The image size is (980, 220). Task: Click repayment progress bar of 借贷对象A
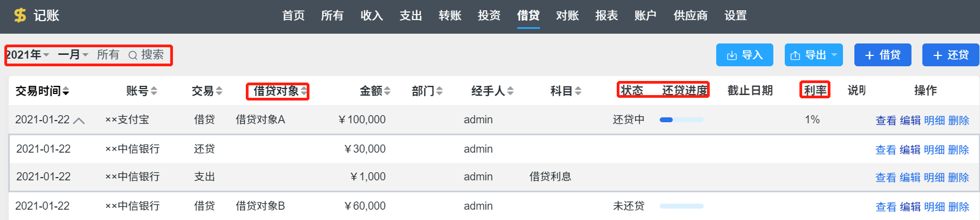(x=681, y=120)
